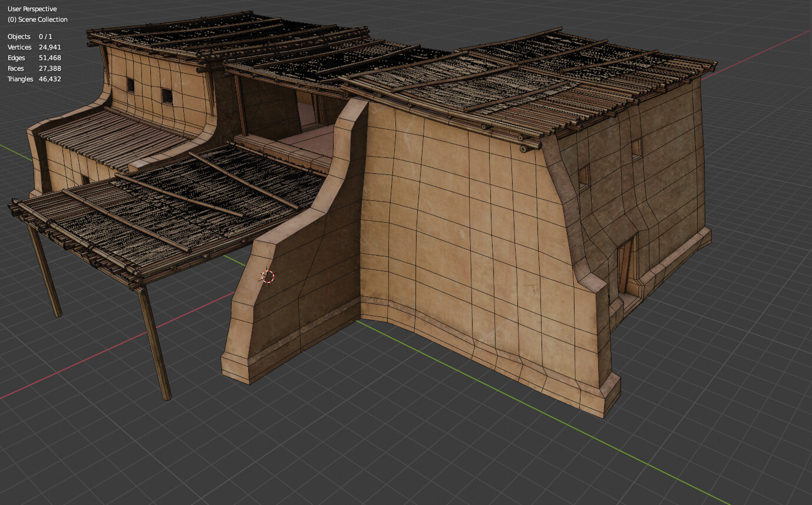Click the Objects 0/1 statistics line
812x505 pixels.
(x=27, y=37)
